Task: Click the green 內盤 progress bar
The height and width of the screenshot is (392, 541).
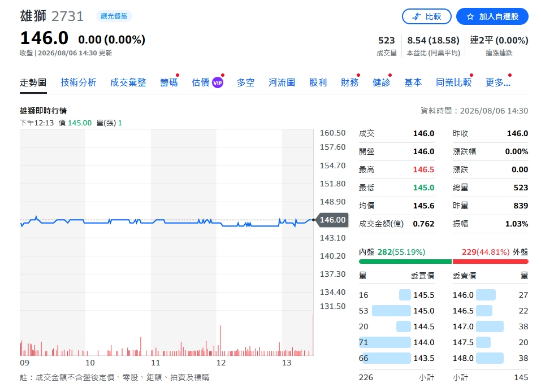Action: pos(405,262)
